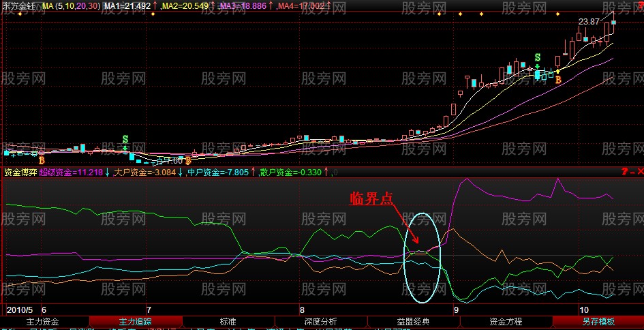The height and width of the screenshot is (330, 644).
Task: Close the 资金博弈 indicator panel with the X icon
Action: click(641, 172)
